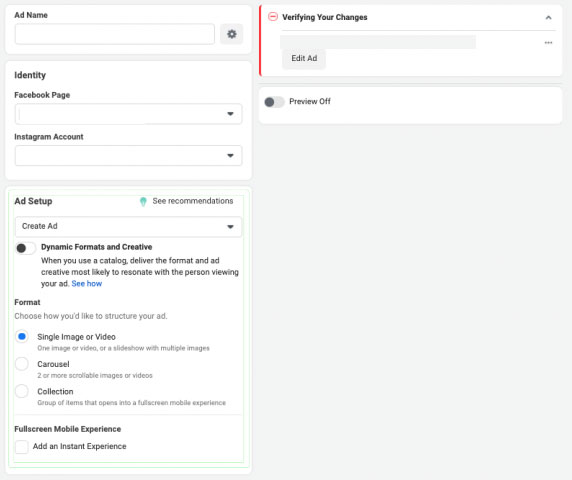Collapse the Verifying Your Changes panel
The width and height of the screenshot is (572, 480).
pyautogui.click(x=548, y=18)
